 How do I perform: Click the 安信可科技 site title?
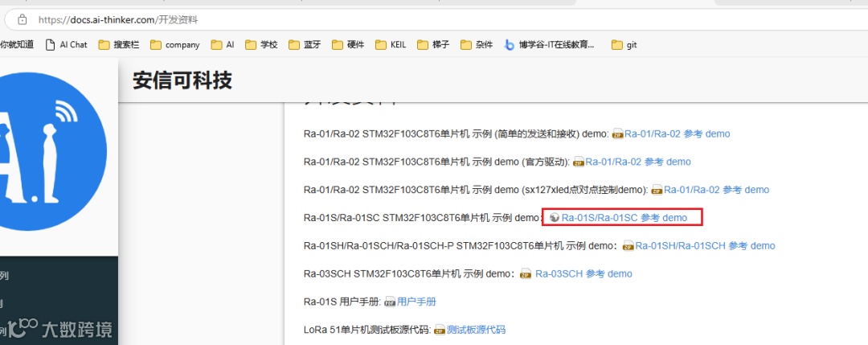coord(182,81)
